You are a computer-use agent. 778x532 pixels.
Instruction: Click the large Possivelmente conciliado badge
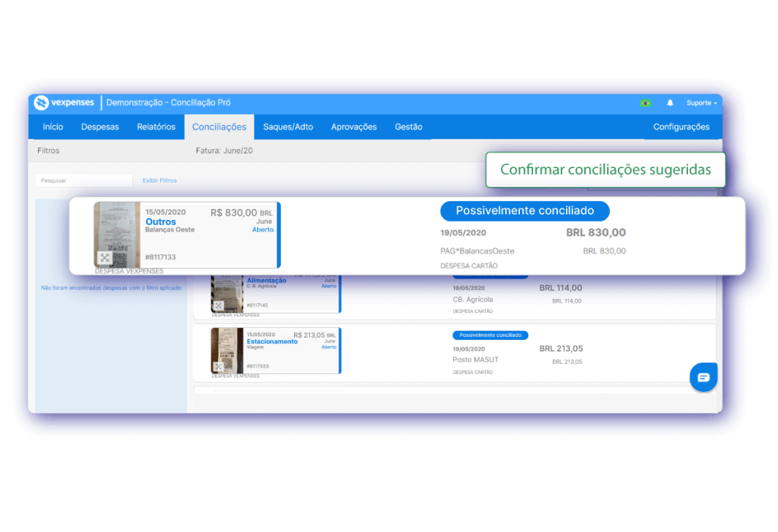[524, 210]
